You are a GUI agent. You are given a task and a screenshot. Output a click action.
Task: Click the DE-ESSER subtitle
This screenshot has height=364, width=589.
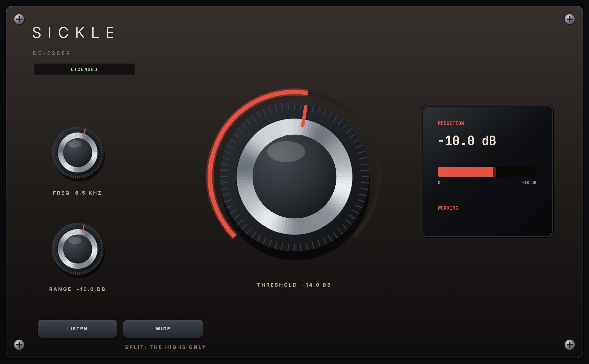(x=52, y=53)
